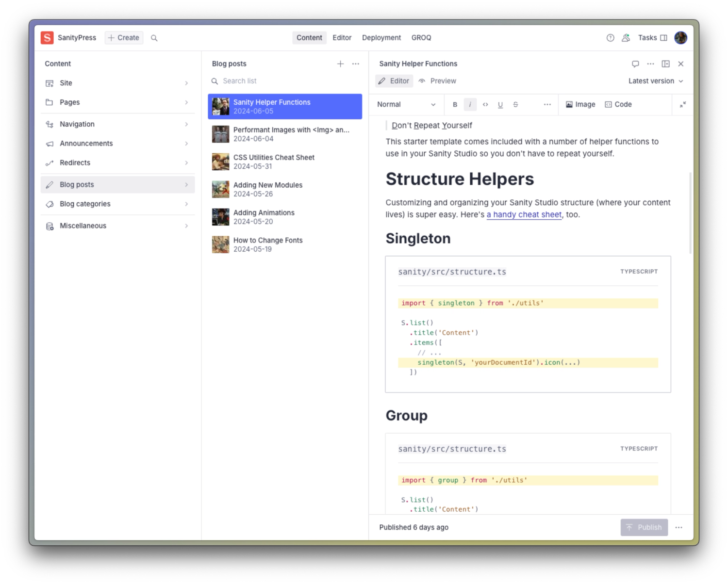Viewport: 728px width, 584px height.
Task: Switch to the Editor view tab
Action: pos(394,81)
